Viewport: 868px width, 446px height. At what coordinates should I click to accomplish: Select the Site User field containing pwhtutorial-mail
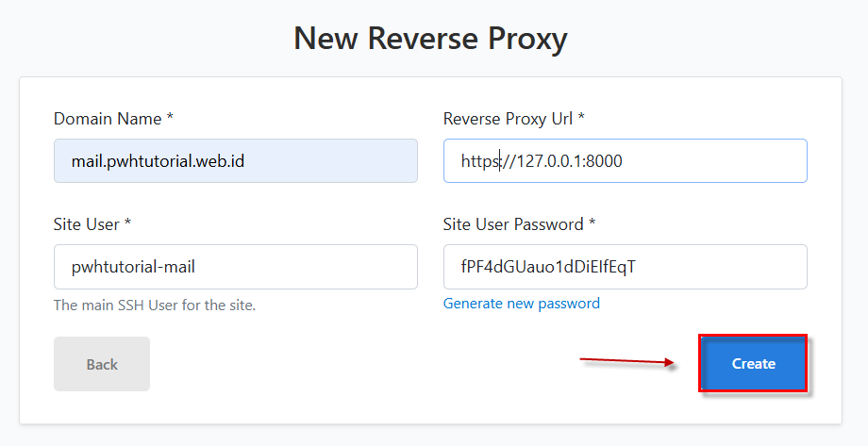(235, 267)
